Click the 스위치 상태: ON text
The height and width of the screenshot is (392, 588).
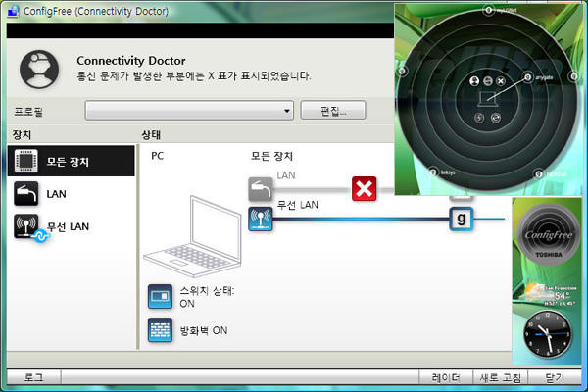207,297
